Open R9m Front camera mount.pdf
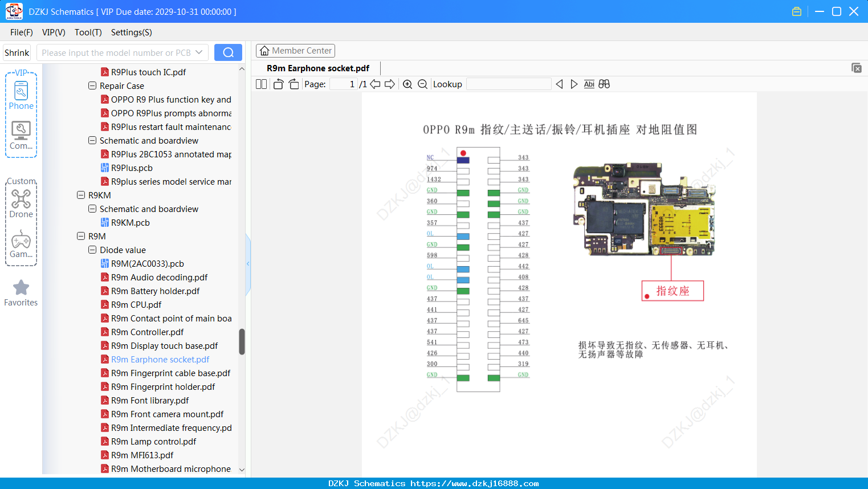The height and width of the screenshot is (489, 868). (167, 414)
